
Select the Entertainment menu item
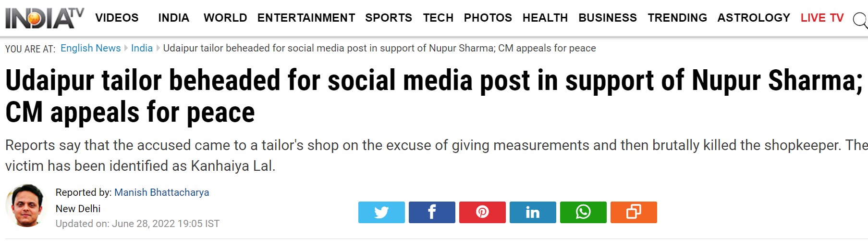[306, 18]
